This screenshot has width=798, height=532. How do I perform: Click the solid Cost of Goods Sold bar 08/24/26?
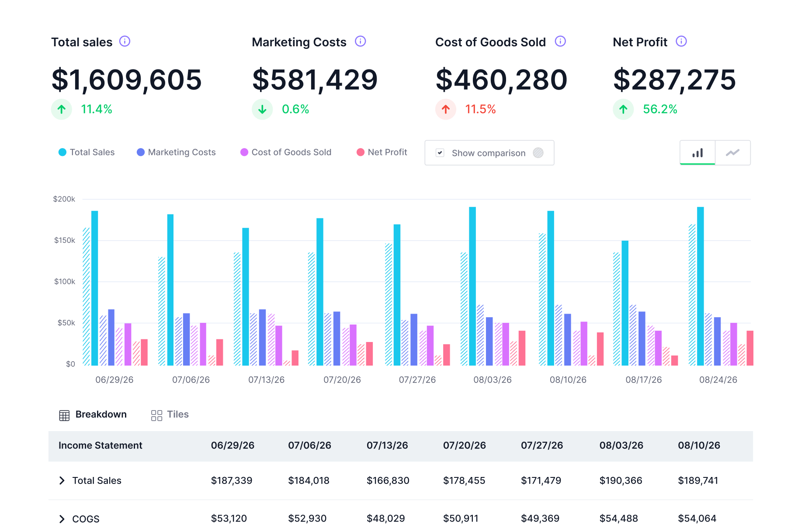734,344
